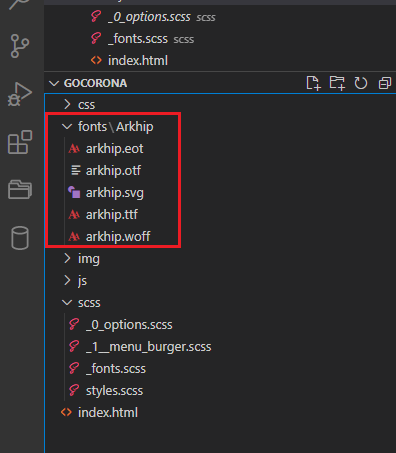Viewport: 396px width, 453px height.
Task: Click the New Folder icon
Action: point(337,83)
